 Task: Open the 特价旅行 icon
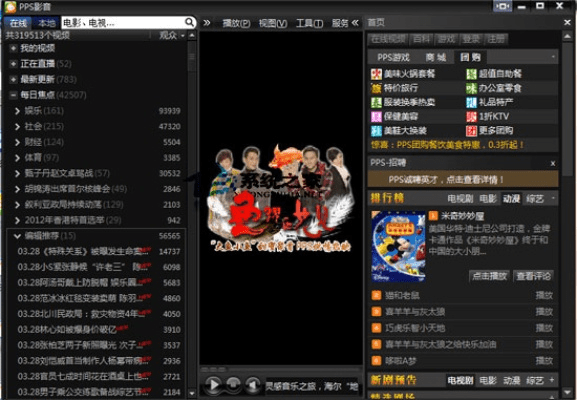[376, 88]
